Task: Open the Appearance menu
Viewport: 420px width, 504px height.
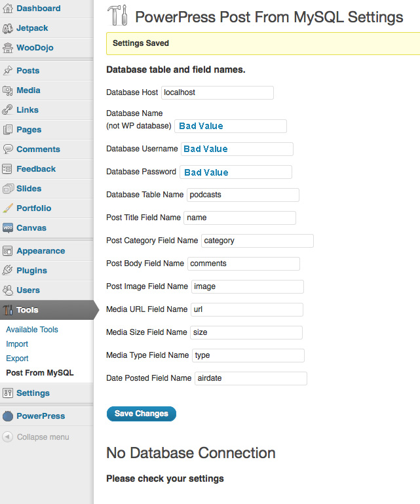Action: point(41,251)
